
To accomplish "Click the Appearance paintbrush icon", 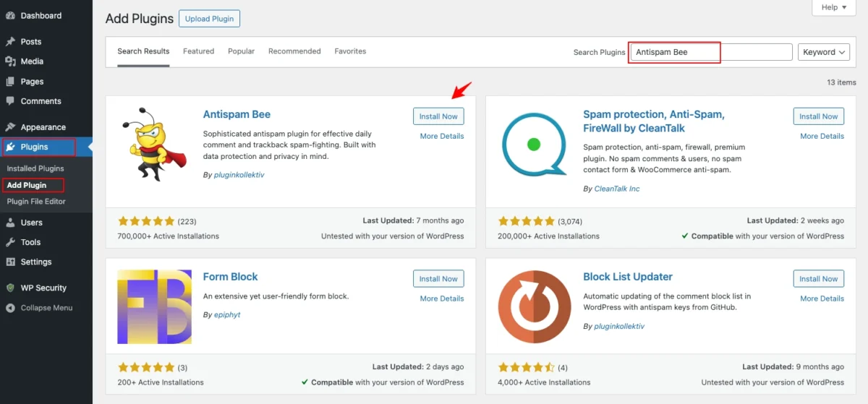I will 10,127.
